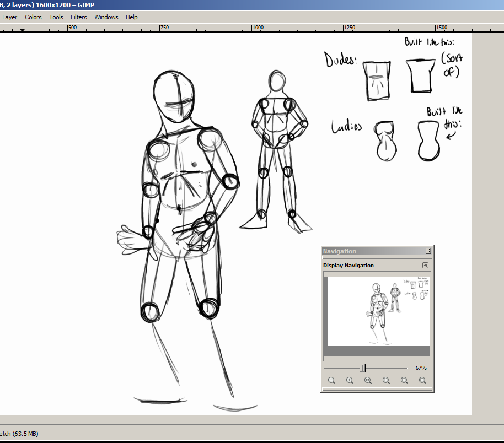
Task: Open the Colors menu
Action: click(33, 17)
